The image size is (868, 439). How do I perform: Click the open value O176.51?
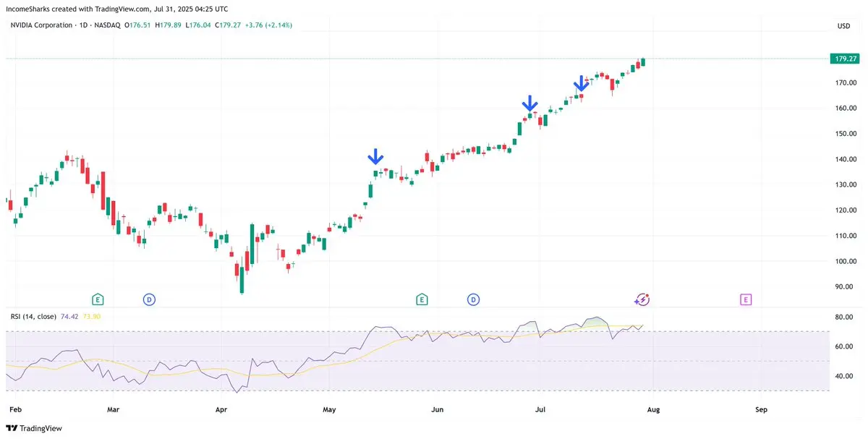click(137, 25)
